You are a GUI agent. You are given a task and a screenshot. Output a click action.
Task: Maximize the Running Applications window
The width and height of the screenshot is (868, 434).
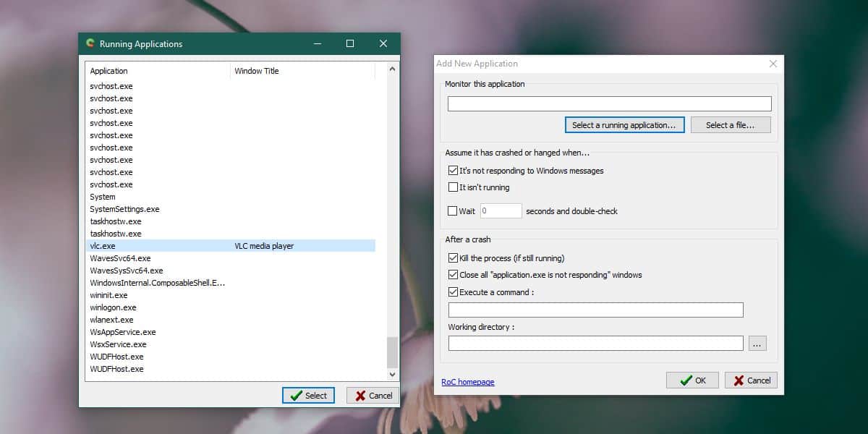(x=350, y=43)
